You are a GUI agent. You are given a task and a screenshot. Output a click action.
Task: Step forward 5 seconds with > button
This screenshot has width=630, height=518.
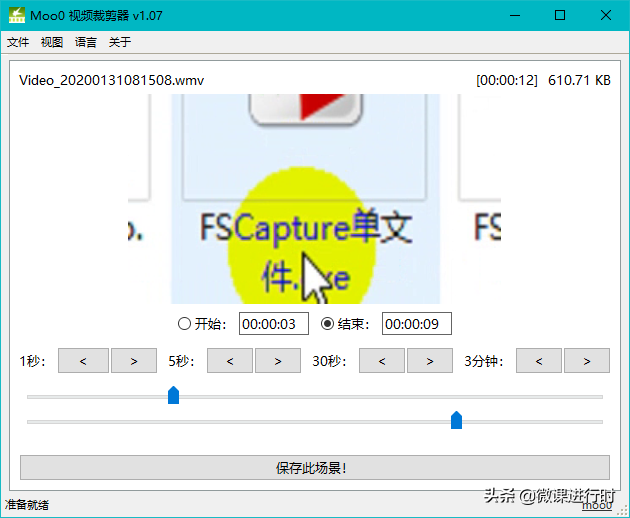pos(278,361)
